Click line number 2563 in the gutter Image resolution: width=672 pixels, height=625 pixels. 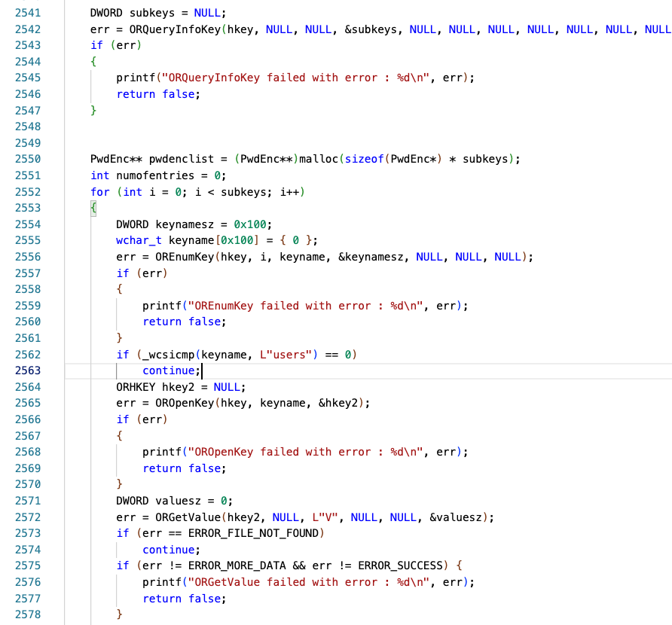pos(27,370)
